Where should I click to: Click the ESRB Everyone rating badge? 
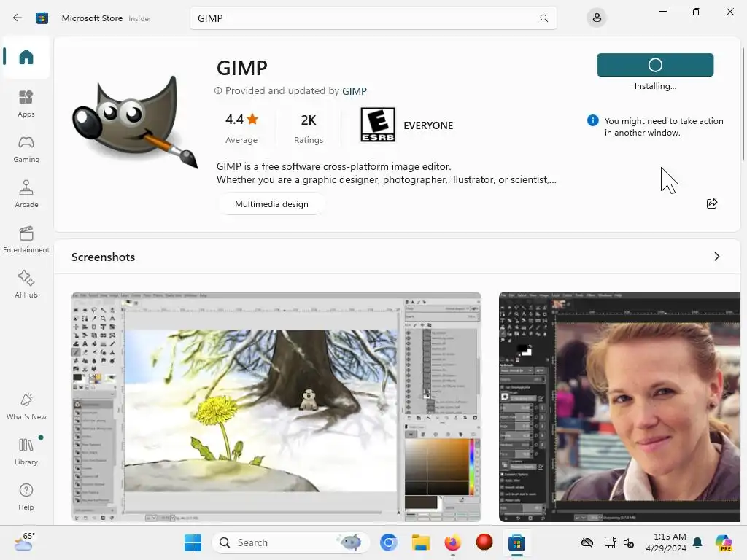point(377,125)
